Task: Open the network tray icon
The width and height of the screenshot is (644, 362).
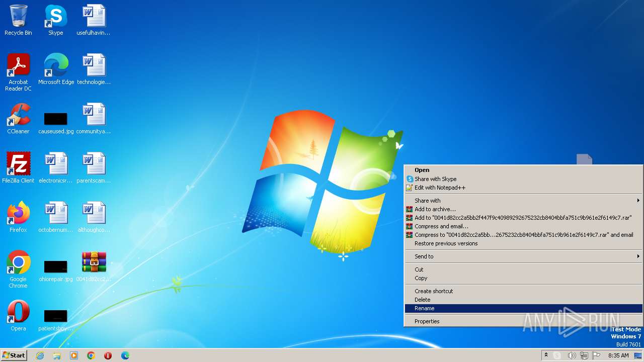Action: click(x=584, y=355)
